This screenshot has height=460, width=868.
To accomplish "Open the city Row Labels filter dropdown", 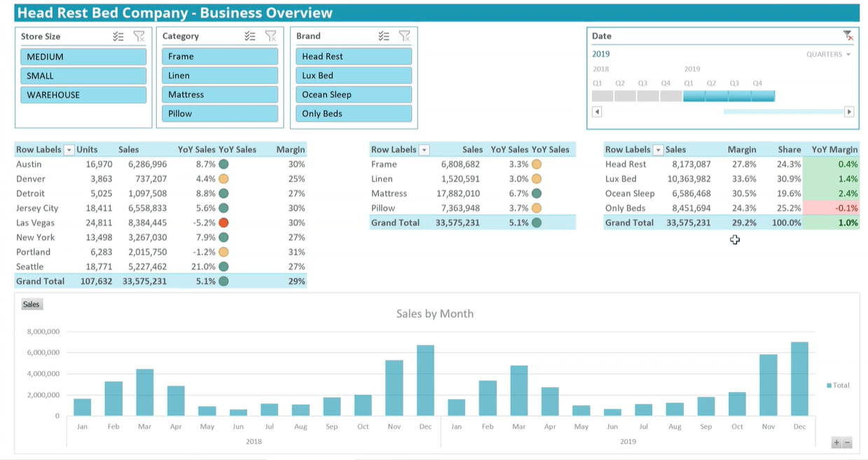I will click(69, 150).
